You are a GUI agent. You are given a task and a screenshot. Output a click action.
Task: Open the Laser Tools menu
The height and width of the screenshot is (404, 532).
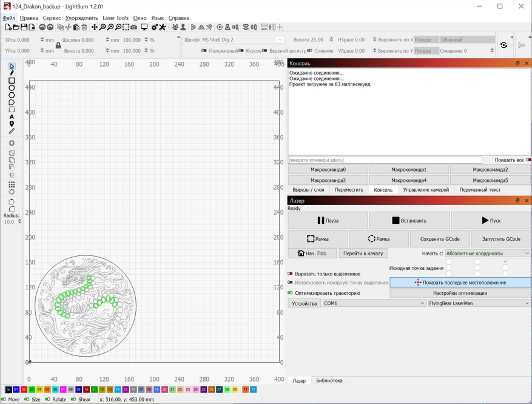[115, 18]
